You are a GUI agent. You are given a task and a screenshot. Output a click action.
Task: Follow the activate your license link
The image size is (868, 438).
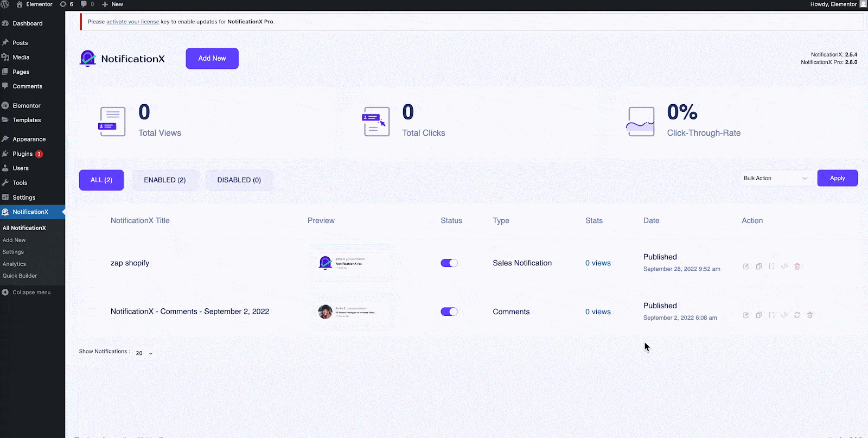pyautogui.click(x=132, y=22)
